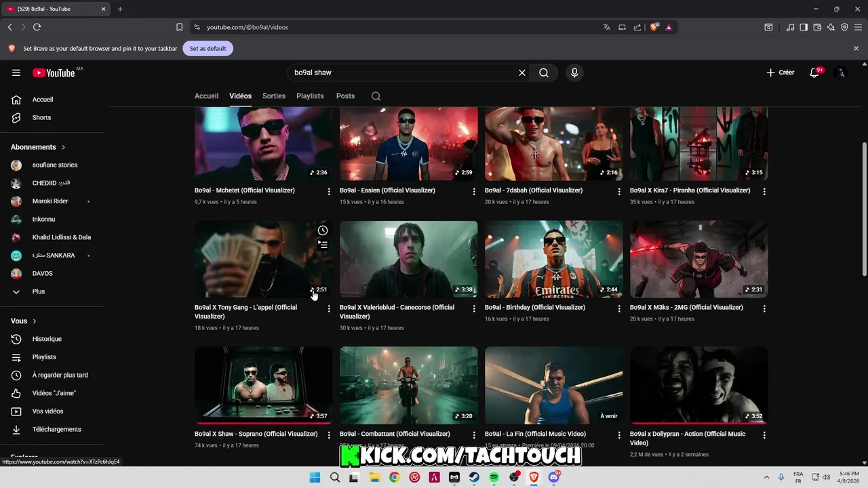The width and height of the screenshot is (868, 488).
Task: Dismiss the default browser banner
Action: tap(856, 49)
